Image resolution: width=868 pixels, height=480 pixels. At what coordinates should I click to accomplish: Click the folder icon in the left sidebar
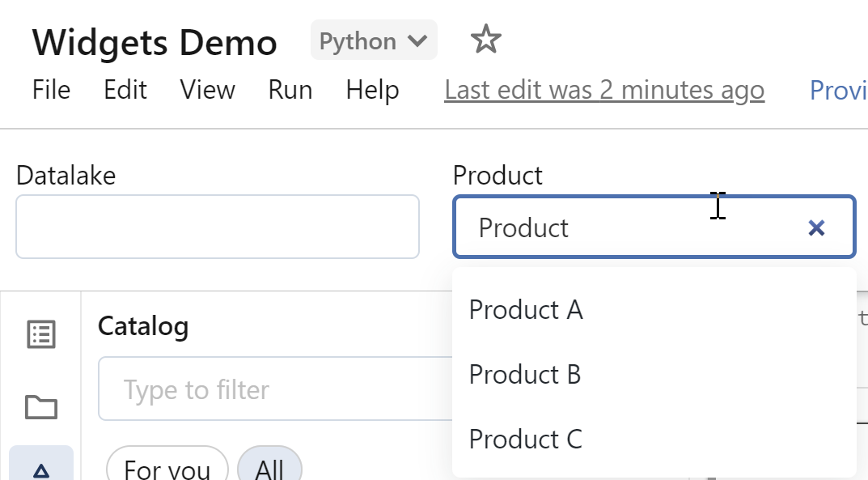coord(40,408)
